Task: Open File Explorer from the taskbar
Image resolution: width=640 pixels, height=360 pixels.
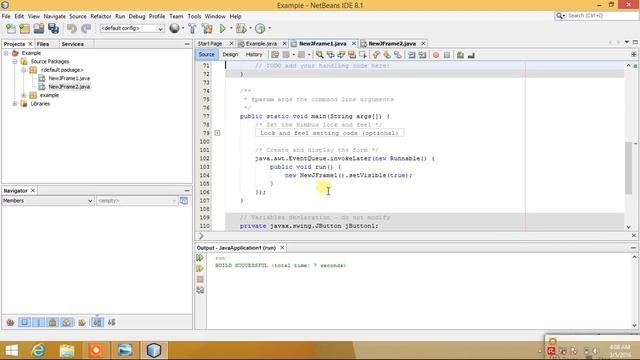Action: (x=67, y=350)
